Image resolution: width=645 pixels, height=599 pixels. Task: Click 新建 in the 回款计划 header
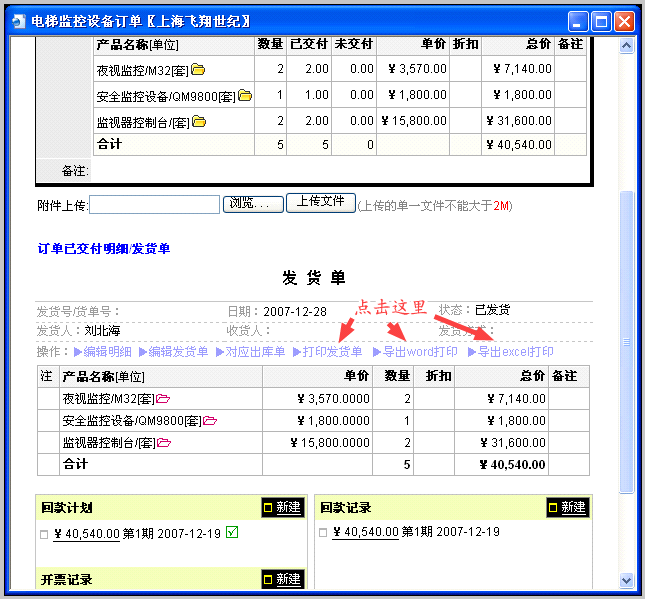(x=282, y=508)
